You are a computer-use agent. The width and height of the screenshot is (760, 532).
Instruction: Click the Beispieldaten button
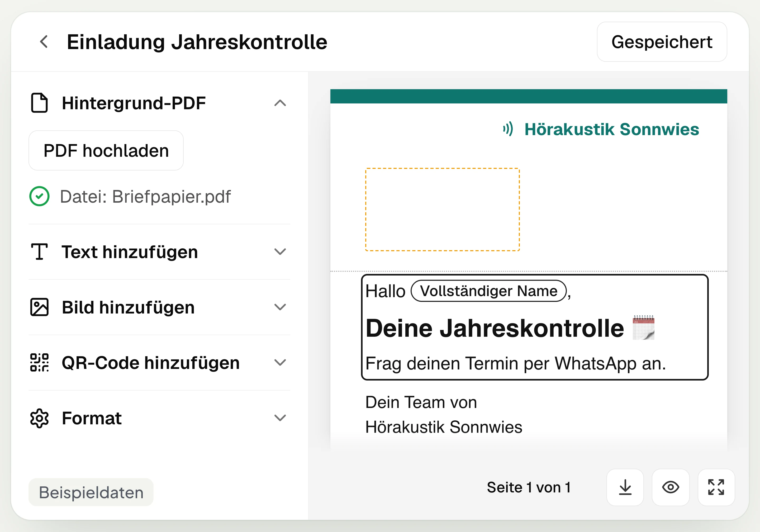(x=91, y=492)
